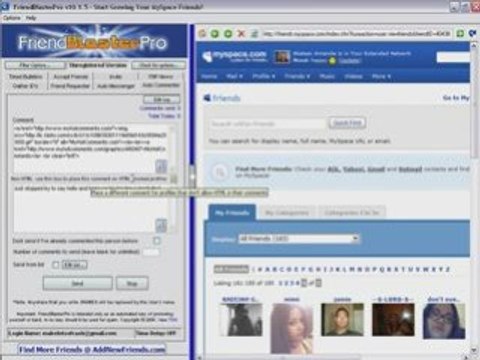Click the MySpace.com logo
480x360 pixels.
(x=235, y=57)
